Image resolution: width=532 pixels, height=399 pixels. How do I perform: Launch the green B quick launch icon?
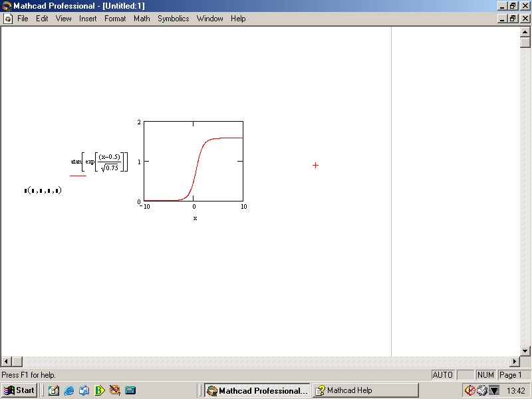(100, 390)
